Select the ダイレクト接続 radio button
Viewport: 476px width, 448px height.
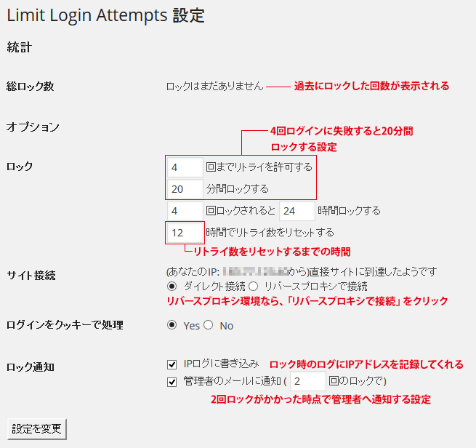pos(172,286)
